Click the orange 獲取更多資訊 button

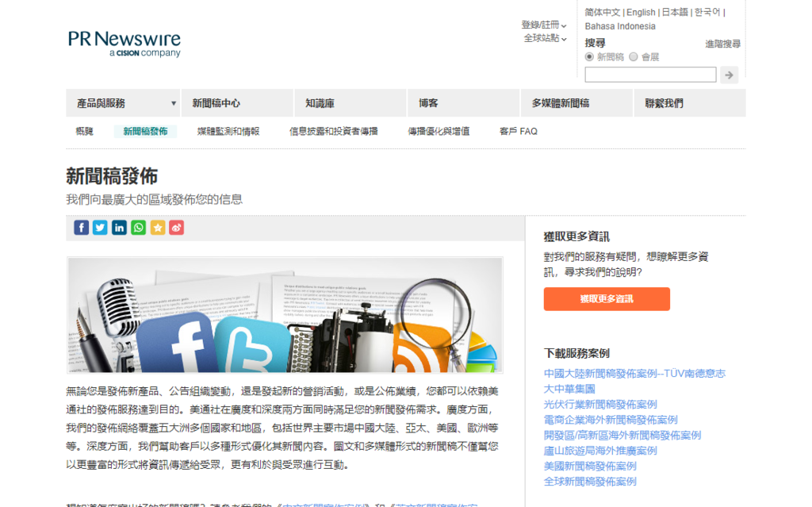(x=607, y=299)
